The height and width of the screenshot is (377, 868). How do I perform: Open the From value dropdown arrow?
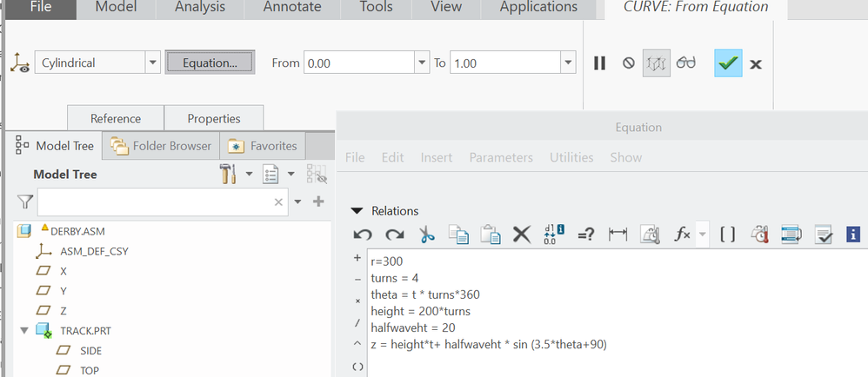pyautogui.click(x=423, y=63)
